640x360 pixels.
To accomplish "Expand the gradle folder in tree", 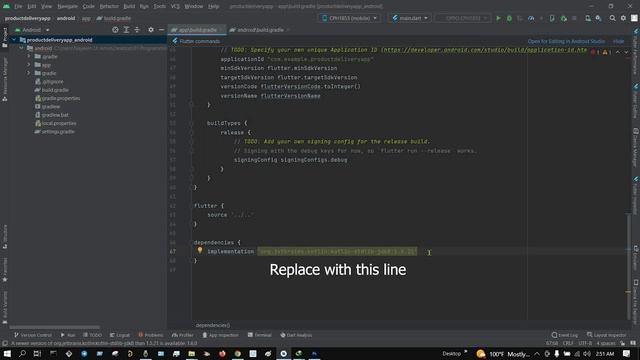I will click(29, 73).
